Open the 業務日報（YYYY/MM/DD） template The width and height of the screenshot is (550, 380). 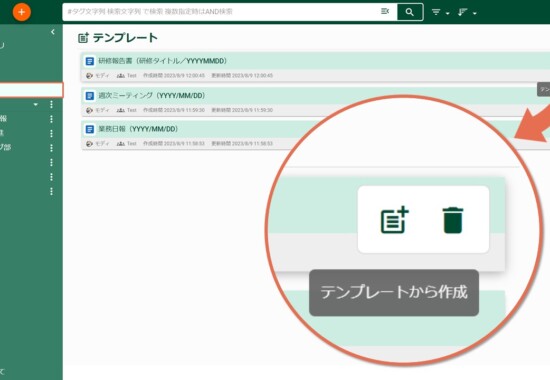tap(138, 129)
